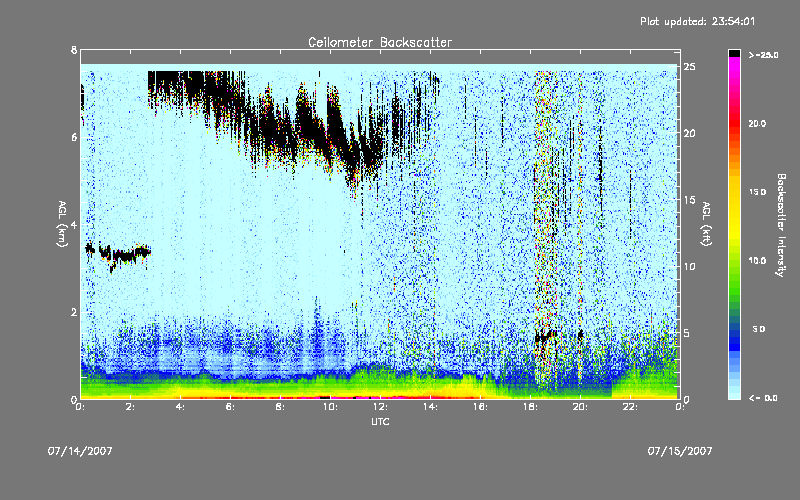The image size is (800, 500).
Task: Click the '4:' hour tick on UTC axis
Action: click(x=181, y=407)
